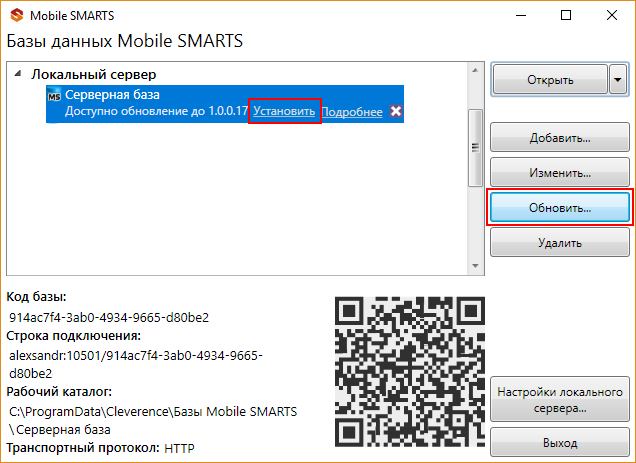Viewport: 636px width, 463px height.
Task: Click the Изменить... button
Action: 560,173
